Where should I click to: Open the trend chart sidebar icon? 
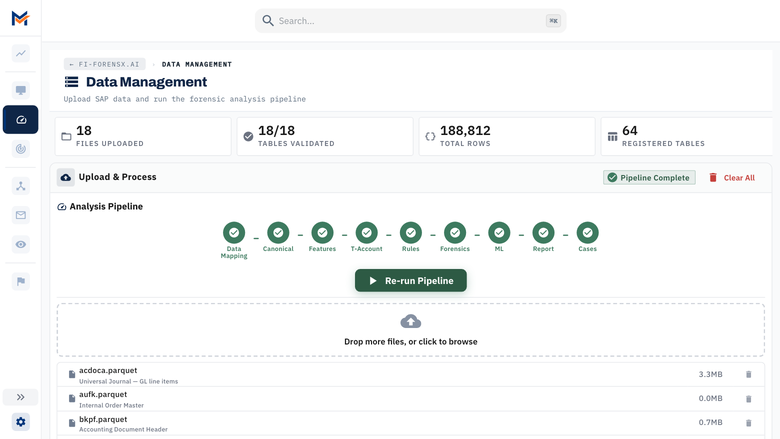(20, 53)
